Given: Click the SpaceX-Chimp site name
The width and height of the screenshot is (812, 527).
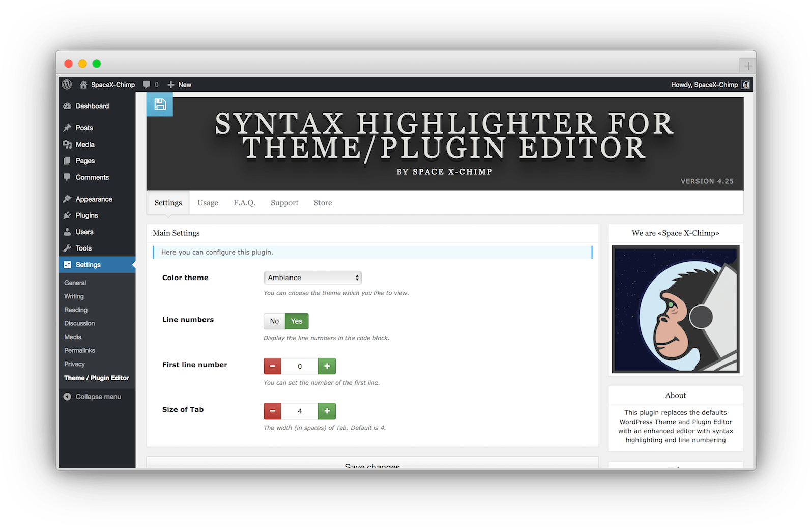Looking at the screenshot, I should tap(113, 85).
